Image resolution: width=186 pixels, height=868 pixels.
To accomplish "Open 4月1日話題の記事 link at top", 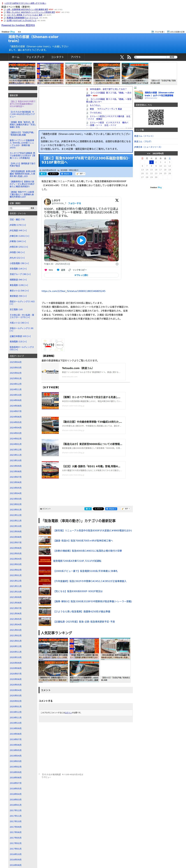I will pos(176,32).
